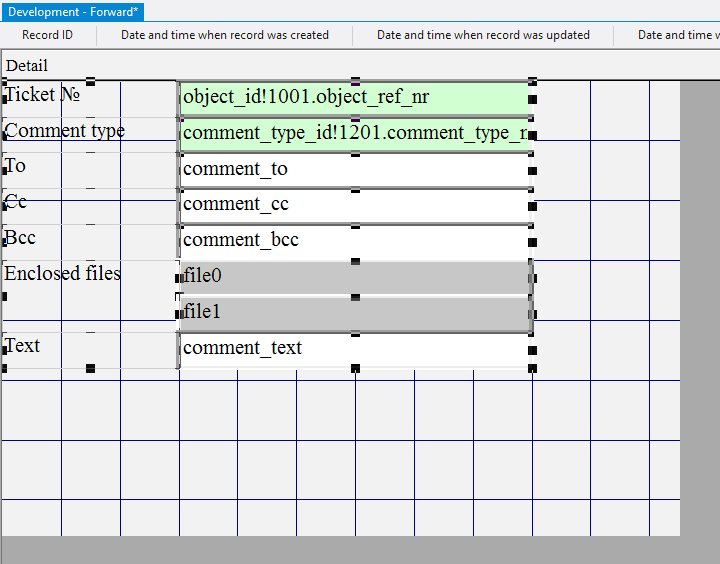The width and height of the screenshot is (720, 564).
Task: Select the Development - Forward tab
Action: pos(74,11)
